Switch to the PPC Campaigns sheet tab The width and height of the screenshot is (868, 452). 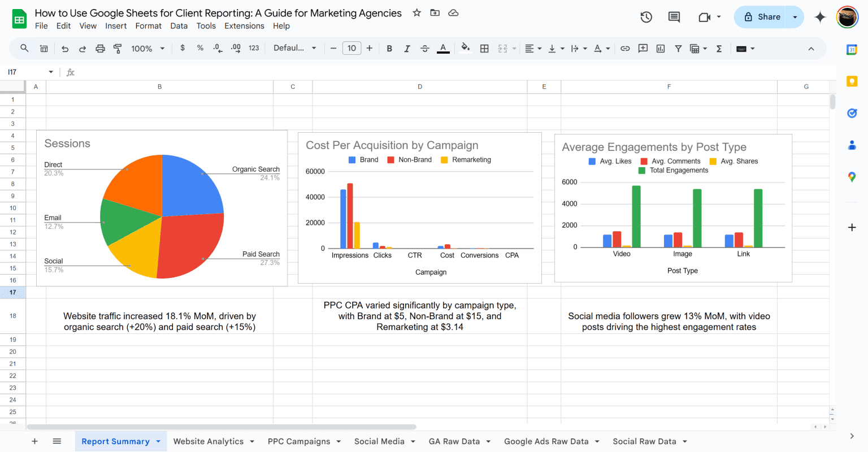click(298, 441)
